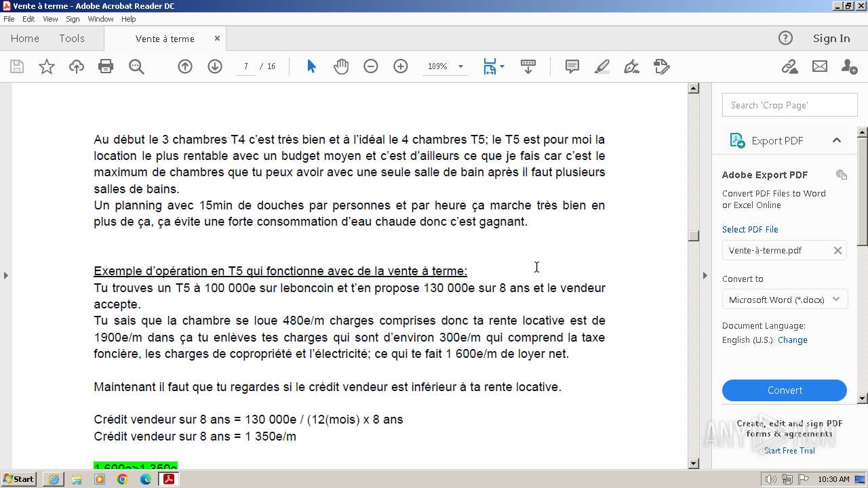Image resolution: width=868 pixels, height=488 pixels.
Task: Click the document vertical scrollbar thumb
Action: click(693, 236)
